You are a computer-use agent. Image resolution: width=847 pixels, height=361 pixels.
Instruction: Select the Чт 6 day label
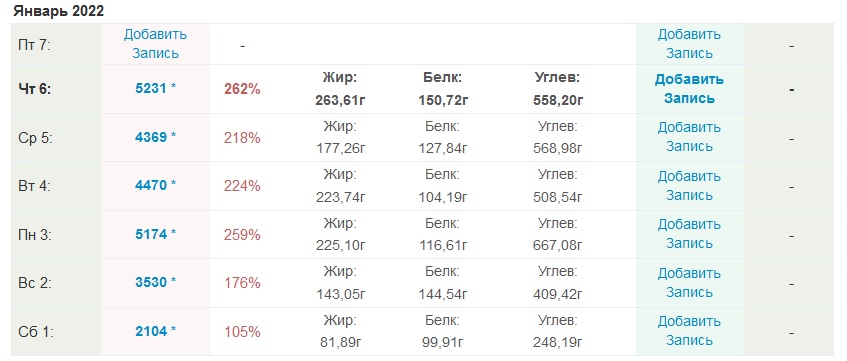tap(35, 90)
